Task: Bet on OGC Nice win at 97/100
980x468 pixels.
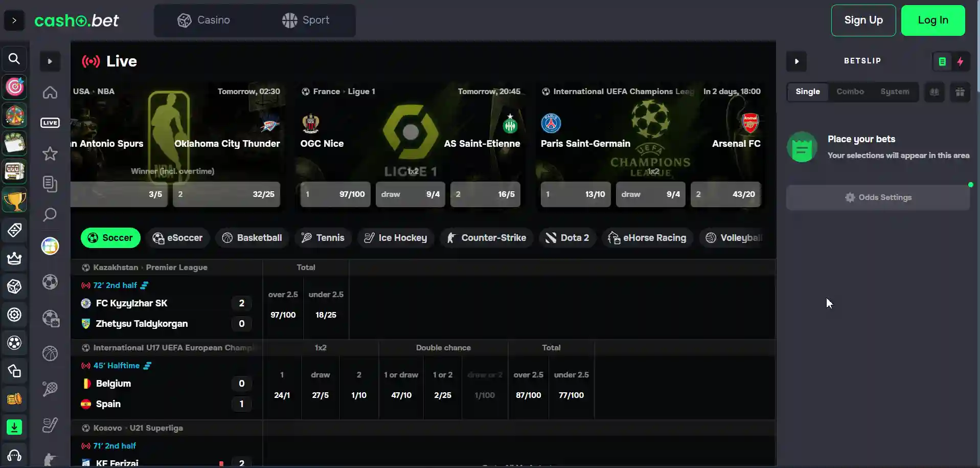Action: [x=335, y=194]
